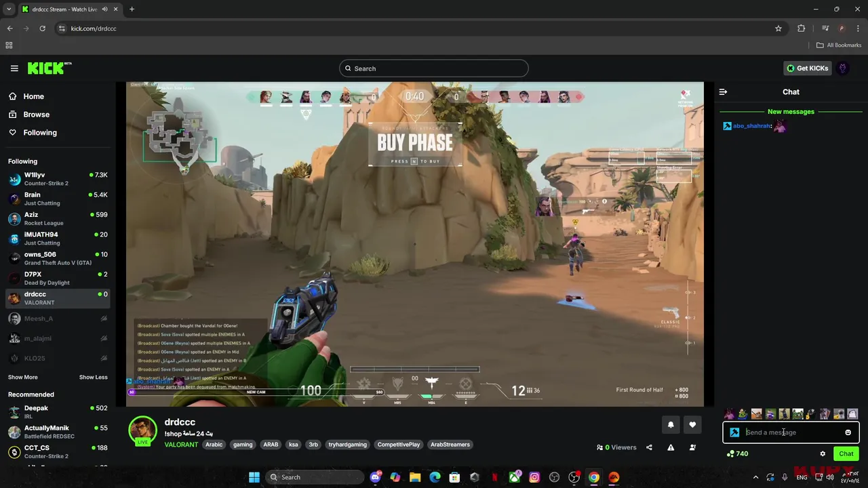Open owns_506 GTA V channel
The width and height of the screenshot is (868, 488).
coord(58,258)
